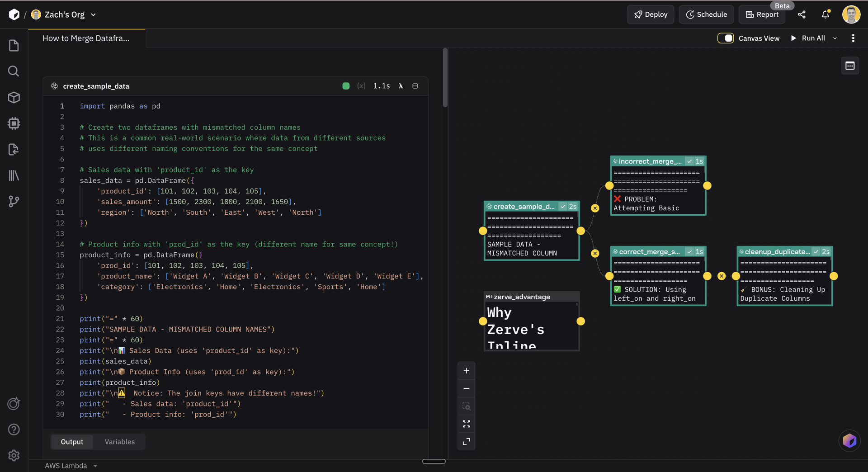Switch to the Output tab
Image resolution: width=868 pixels, height=472 pixels.
72,442
